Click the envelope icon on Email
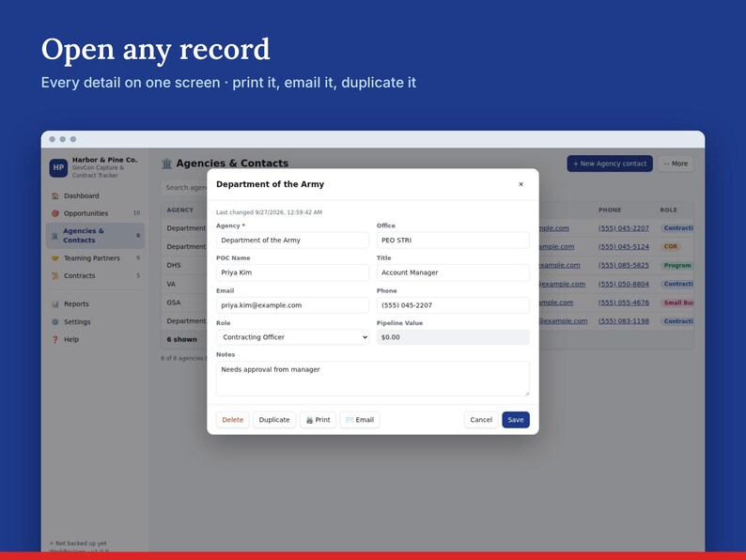746x560 pixels. (x=350, y=420)
